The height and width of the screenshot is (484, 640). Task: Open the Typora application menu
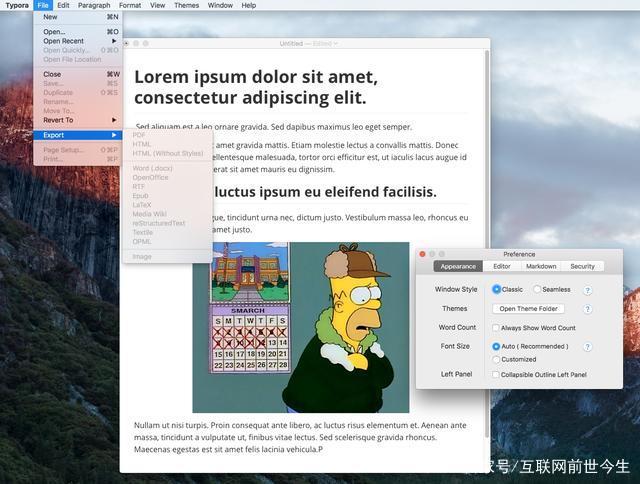pyautogui.click(x=17, y=5)
